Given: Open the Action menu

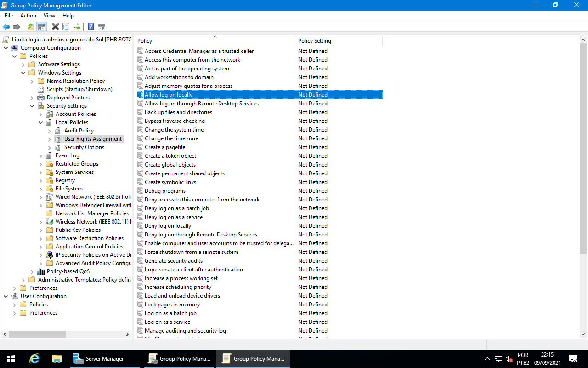Looking at the screenshot, I should (x=28, y=15).
